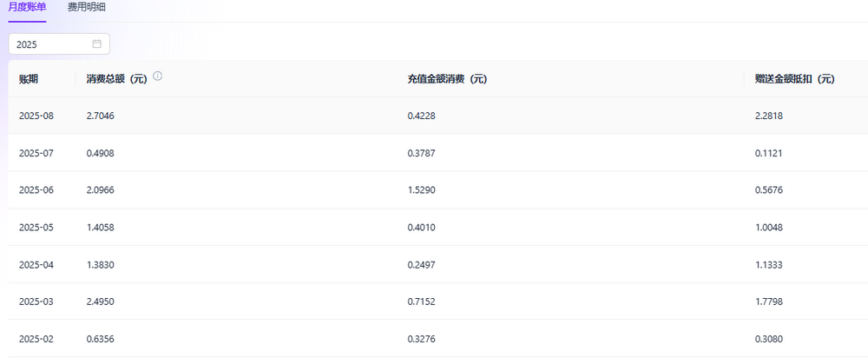This screenshot has height=358, width=868.
Task: Open the 费用明细 tab
Action: [x=87, y=7]
